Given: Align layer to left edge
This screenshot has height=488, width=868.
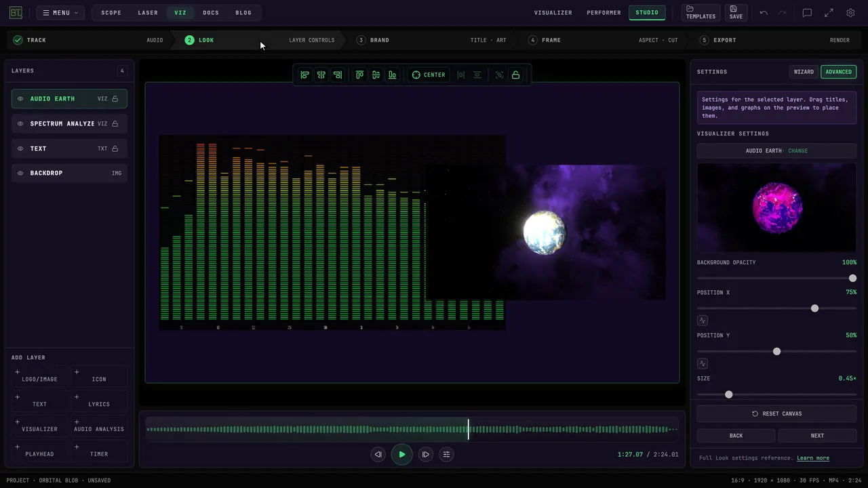Looking at the screenshot, I should pyautogui.click(x=305, y=75).
